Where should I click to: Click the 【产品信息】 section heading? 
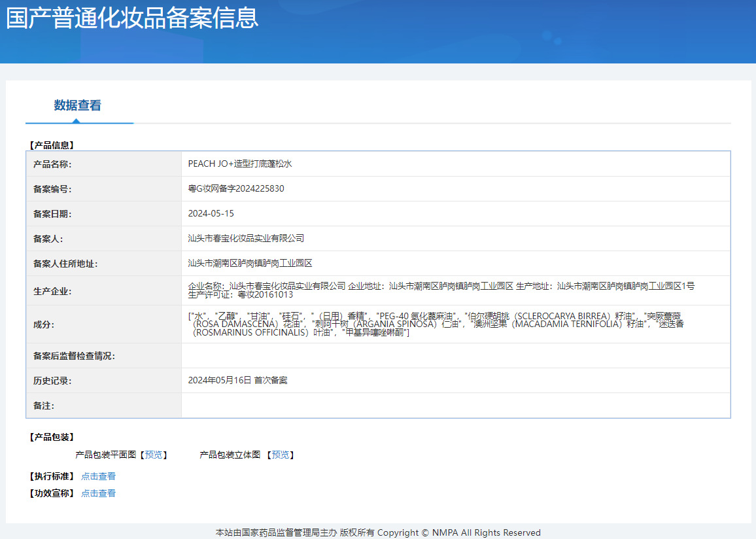tap(52, 145)
